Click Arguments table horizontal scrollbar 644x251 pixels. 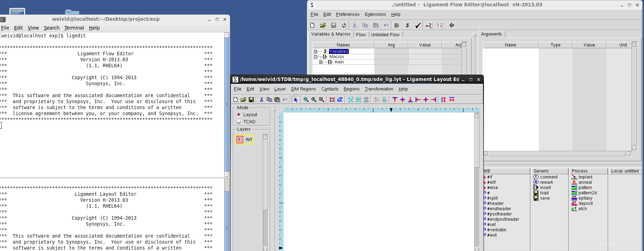coord(557,154)
